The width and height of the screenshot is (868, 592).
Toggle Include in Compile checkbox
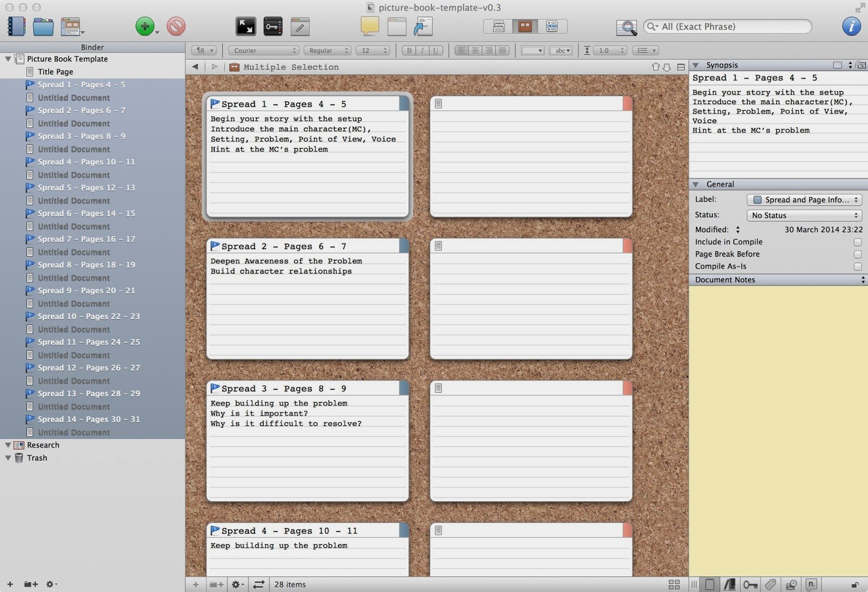[x=858, y=242]
